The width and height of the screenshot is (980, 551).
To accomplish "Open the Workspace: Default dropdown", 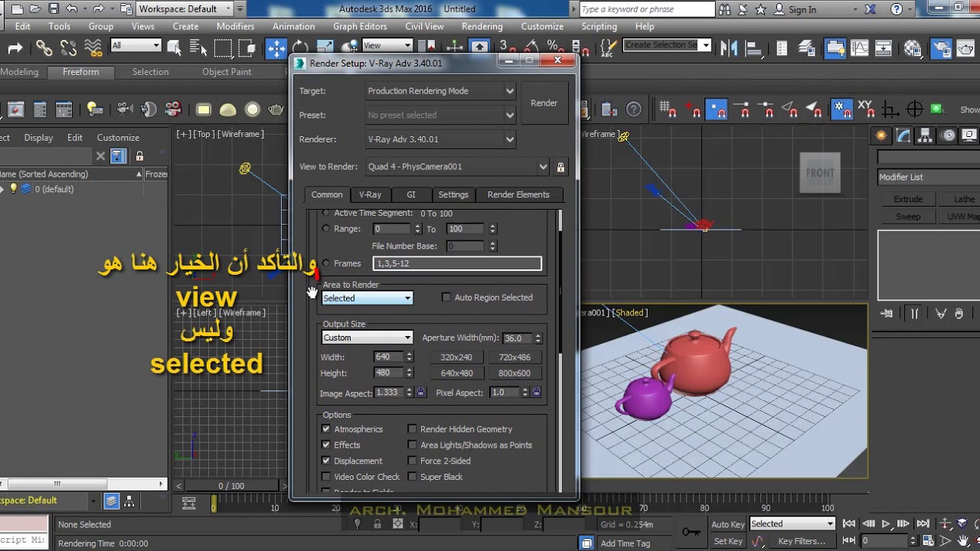I will coord(185,9).
